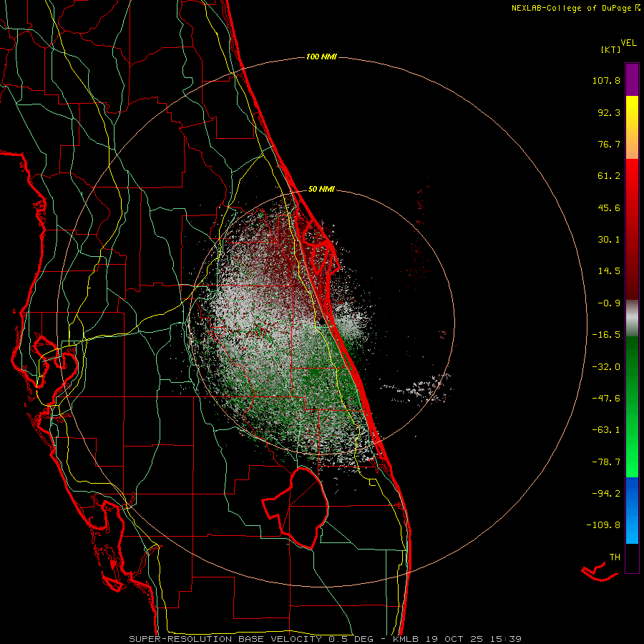
Task: Click the 50 NMI range ring label
Action: tap(321, 190)
